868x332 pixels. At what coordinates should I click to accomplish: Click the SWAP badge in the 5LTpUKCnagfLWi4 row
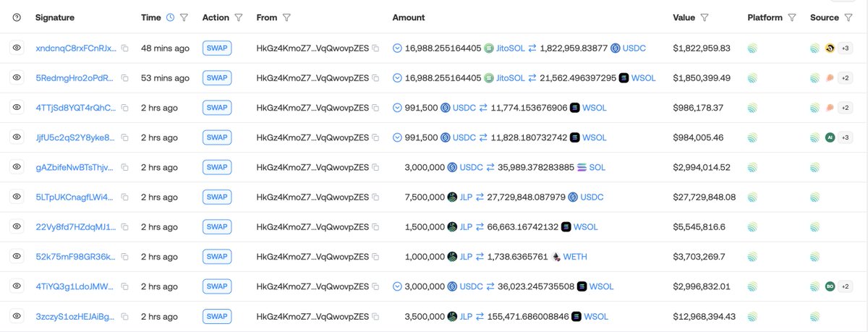pos(217,197)
